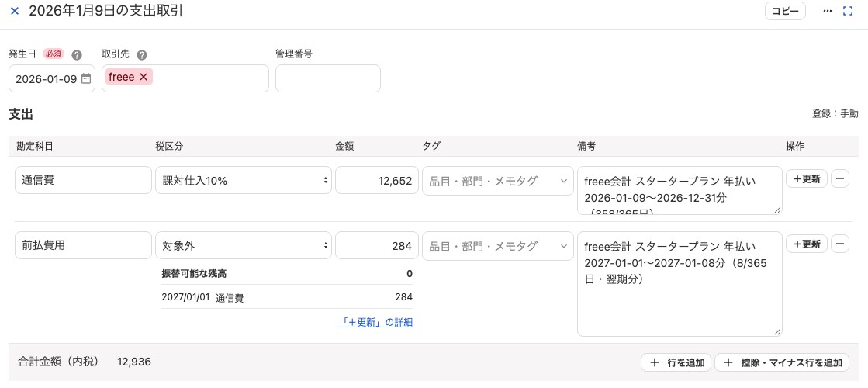The image size is (868, 388).
Task: Show help for 取引先 field
Action: point(142,55)
